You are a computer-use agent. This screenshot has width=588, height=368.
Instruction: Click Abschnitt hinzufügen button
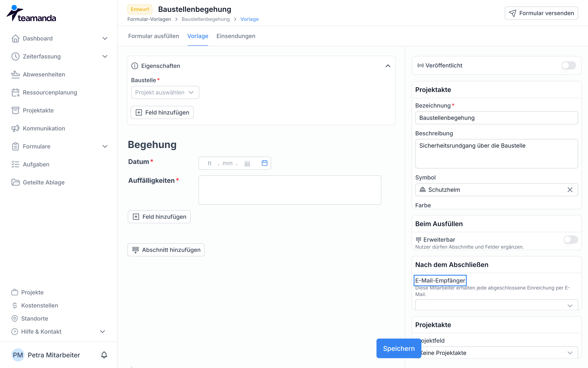[166, 250]
